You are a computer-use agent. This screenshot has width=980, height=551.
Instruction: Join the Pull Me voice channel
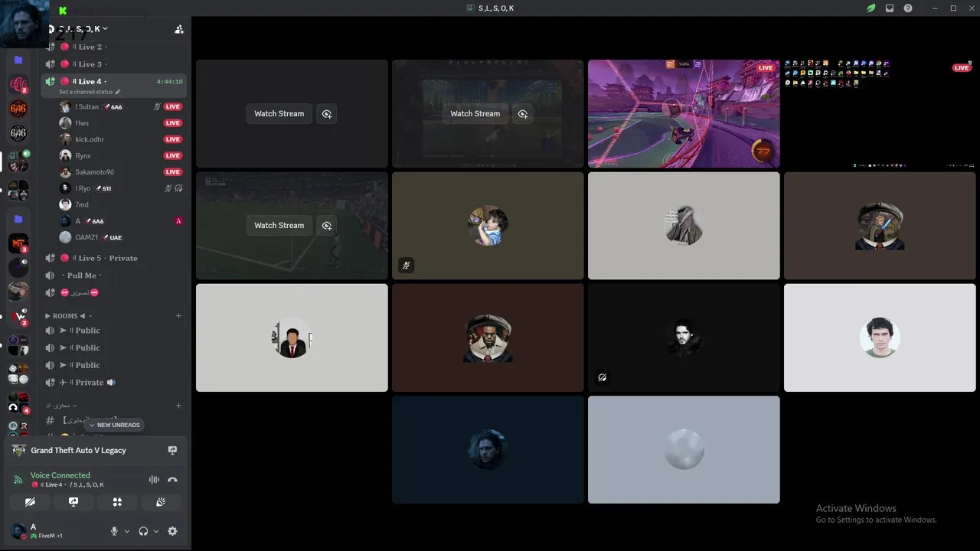click(115, 275)
